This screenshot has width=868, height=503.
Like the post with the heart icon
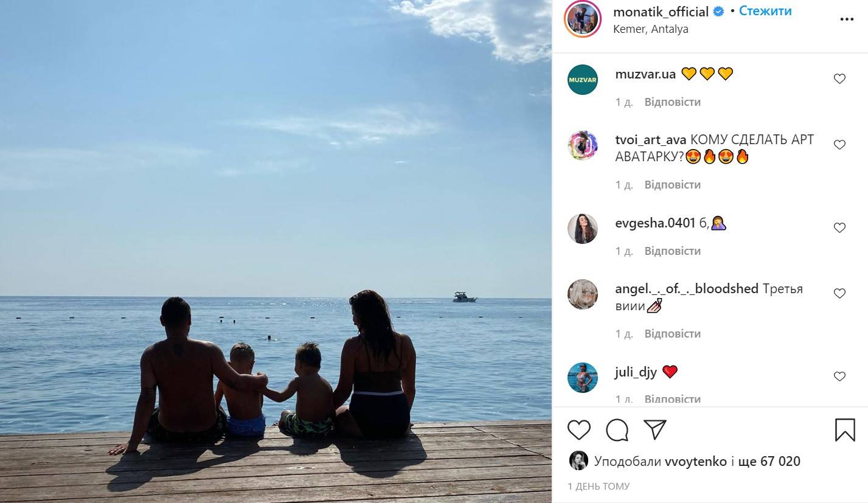click(x=579, y=430)
